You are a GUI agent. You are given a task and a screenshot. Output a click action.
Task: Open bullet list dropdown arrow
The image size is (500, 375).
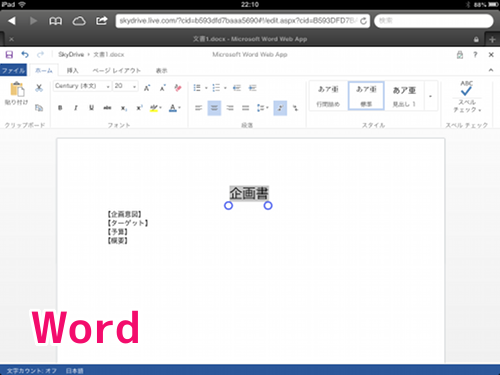click(206, 88)
